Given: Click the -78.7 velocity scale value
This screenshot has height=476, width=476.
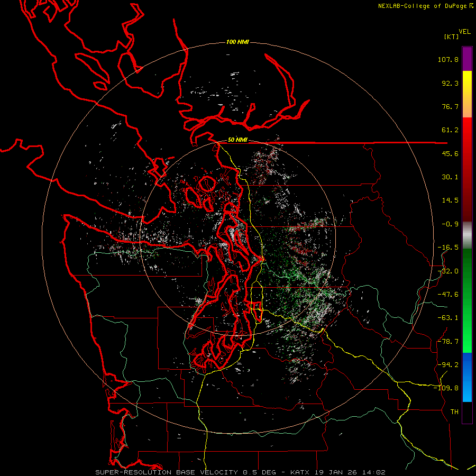Looking at the screenshot, I should [x=448, y=342].
